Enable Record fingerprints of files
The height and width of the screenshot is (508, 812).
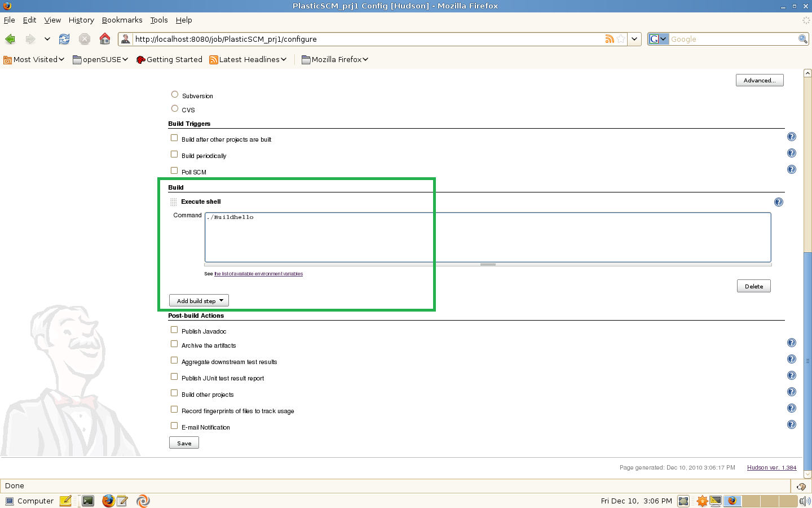(174, 409)
